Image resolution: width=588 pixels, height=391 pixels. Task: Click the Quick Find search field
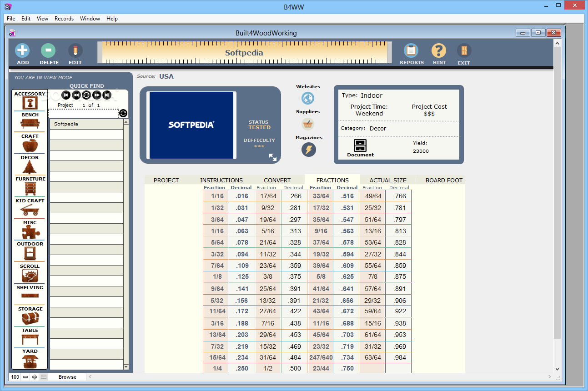(x=83, y=113)
